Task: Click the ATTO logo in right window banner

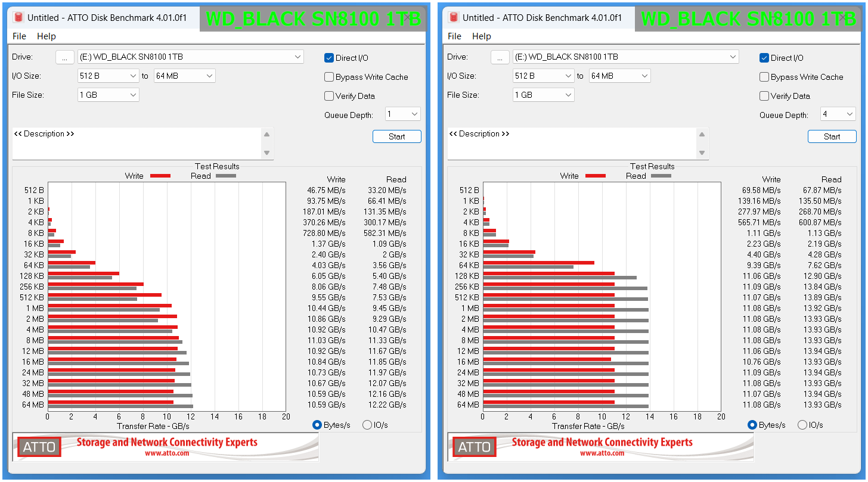Action: click(x=475, y=447)
